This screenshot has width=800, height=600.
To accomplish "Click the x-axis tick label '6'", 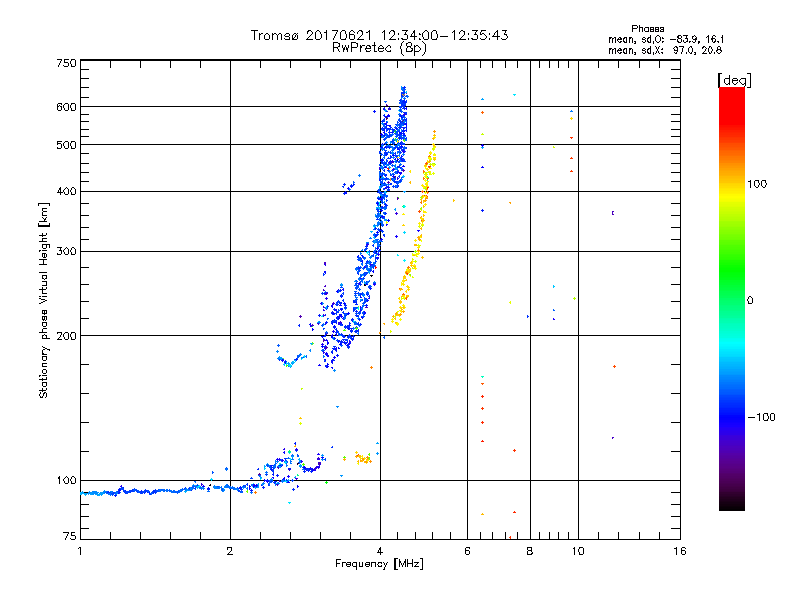I will [x=467, y=551].
